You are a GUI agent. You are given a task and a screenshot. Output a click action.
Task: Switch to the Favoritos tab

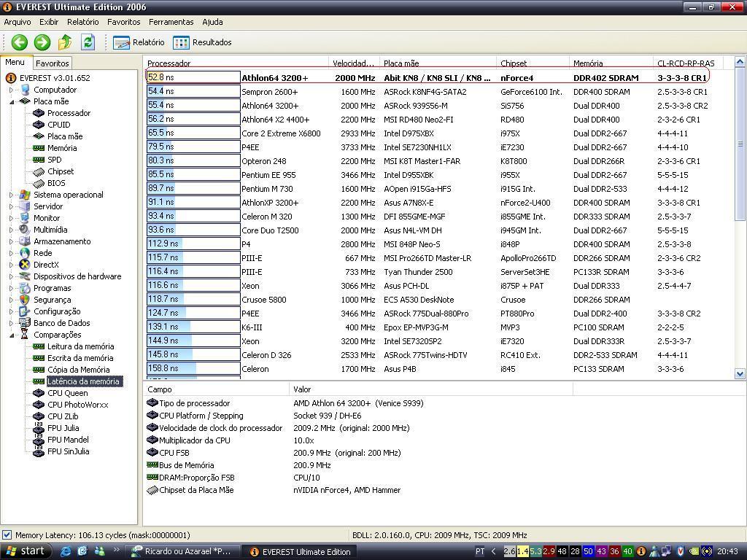click(x=53, y=63)
